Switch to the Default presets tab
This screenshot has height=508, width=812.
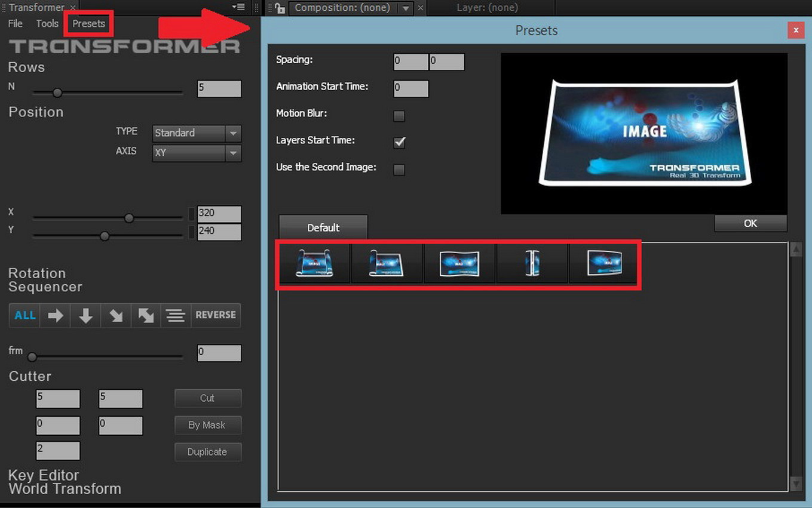point(323,227)
